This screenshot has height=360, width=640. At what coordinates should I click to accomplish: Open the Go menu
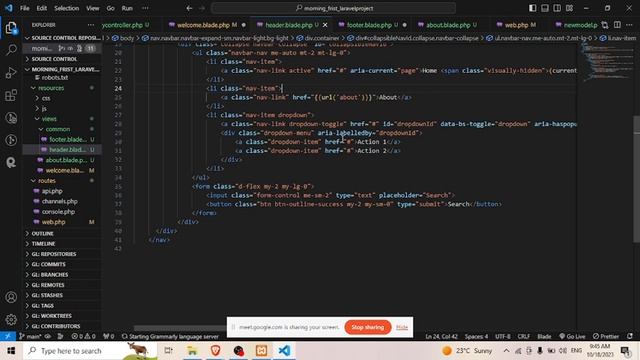click(111, 8)
